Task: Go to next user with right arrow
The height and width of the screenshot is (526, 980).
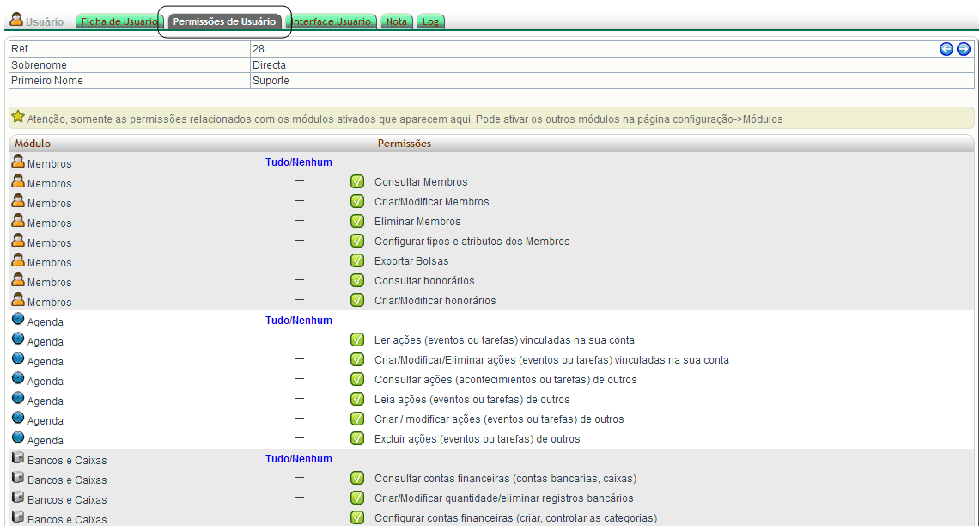Action: tap(964, 49)
